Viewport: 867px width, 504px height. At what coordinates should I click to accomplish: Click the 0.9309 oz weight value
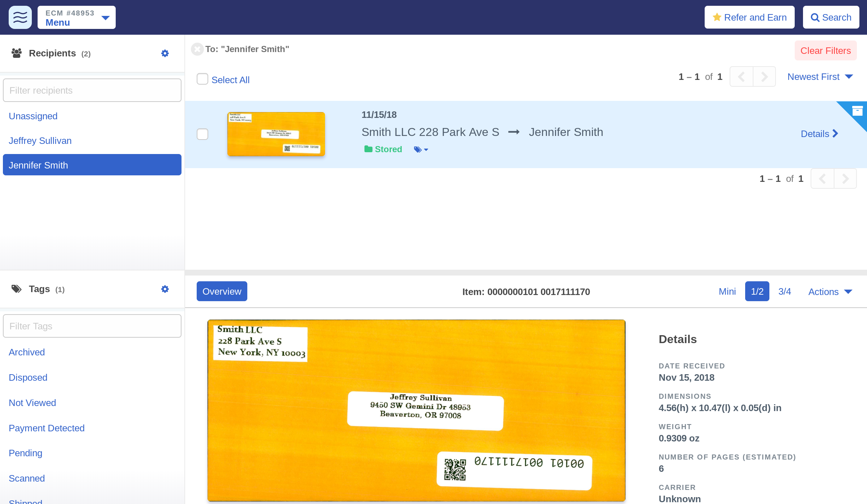(679, 438)
